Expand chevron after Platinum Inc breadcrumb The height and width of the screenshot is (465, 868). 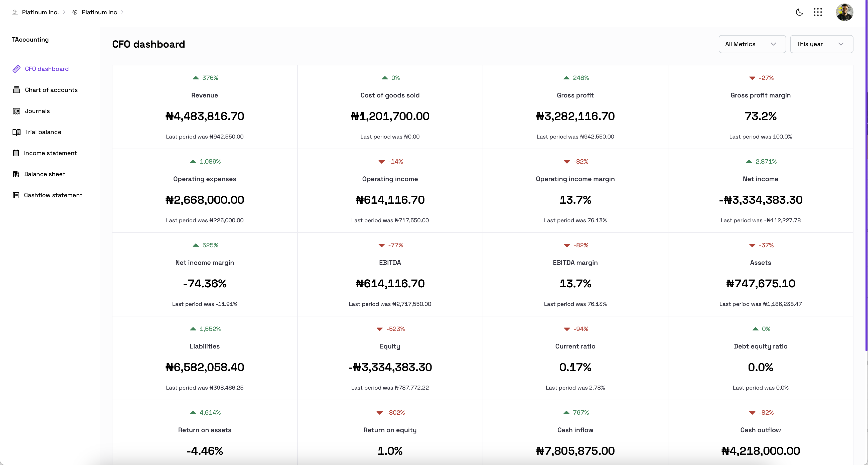(122, 12)
